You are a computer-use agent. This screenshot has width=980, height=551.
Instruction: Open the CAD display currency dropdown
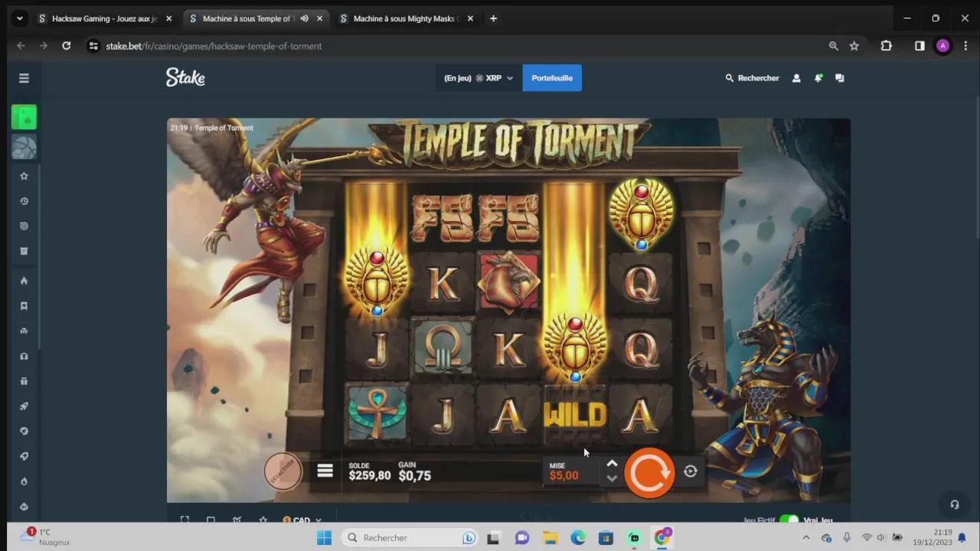click(x=302, y=520)
